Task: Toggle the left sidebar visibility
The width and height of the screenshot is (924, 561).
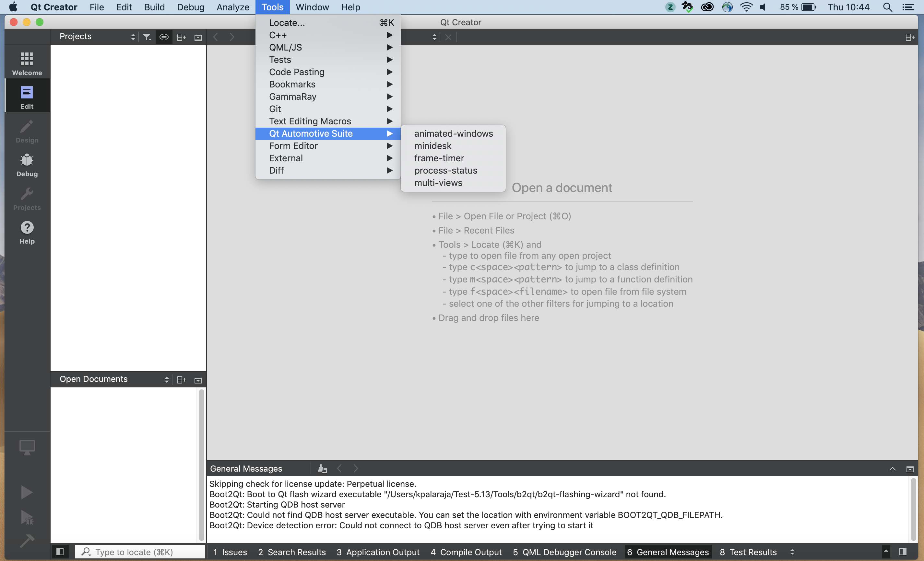Action: coord(60,552)
